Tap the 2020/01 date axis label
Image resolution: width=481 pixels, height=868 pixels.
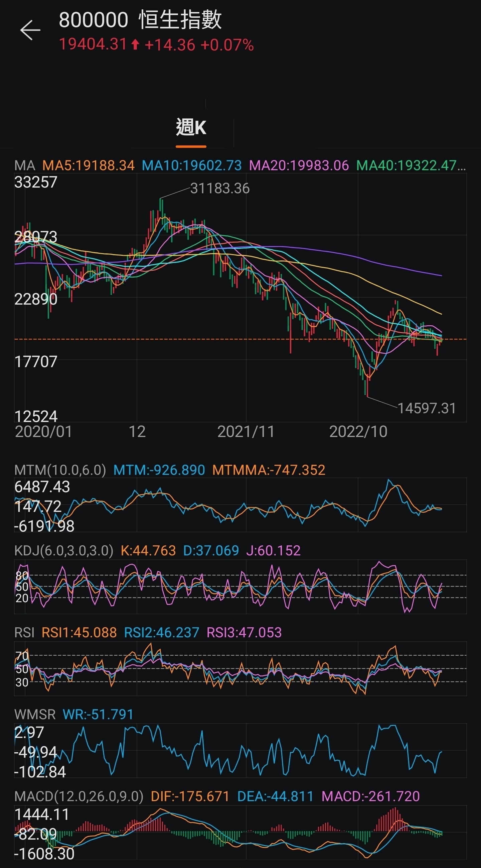tap(44, 432)
